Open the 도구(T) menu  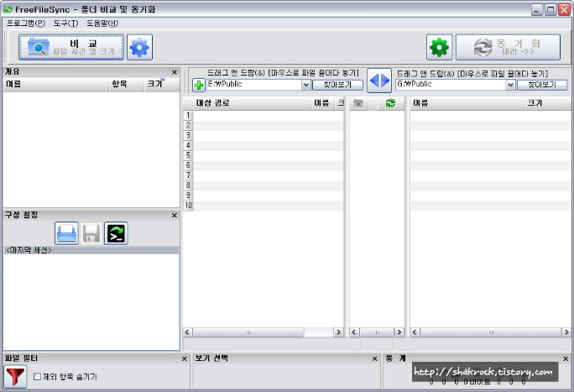66,23
